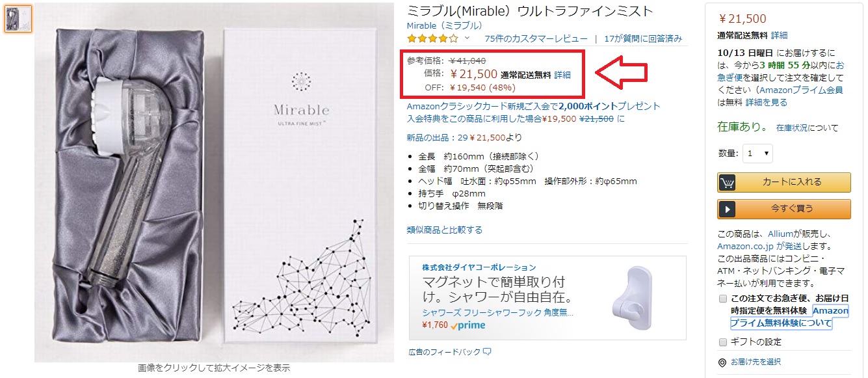Open the quantity dropdown
The width and height of the screenshot is (868, 378).
757,154
